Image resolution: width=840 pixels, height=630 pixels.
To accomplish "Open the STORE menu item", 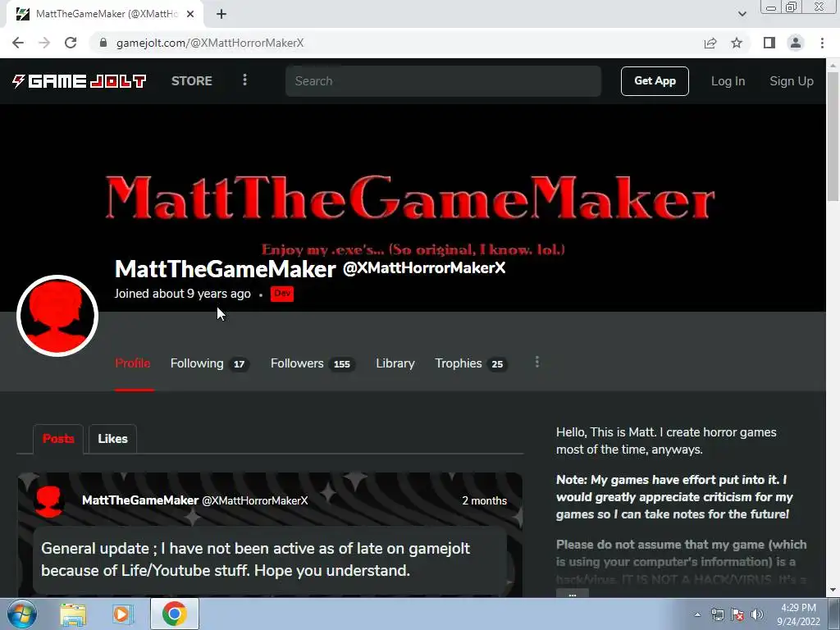I will pyautogui.click(x=192, y=81).
